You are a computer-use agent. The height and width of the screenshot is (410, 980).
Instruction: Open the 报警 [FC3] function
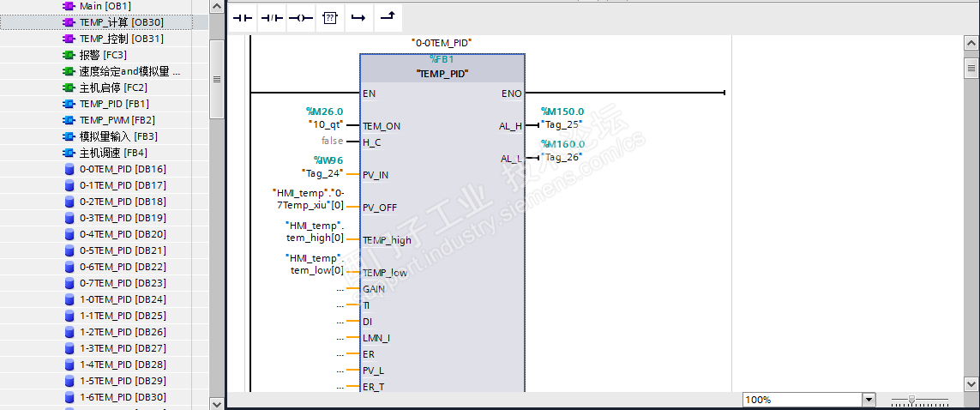pos(104,55)
